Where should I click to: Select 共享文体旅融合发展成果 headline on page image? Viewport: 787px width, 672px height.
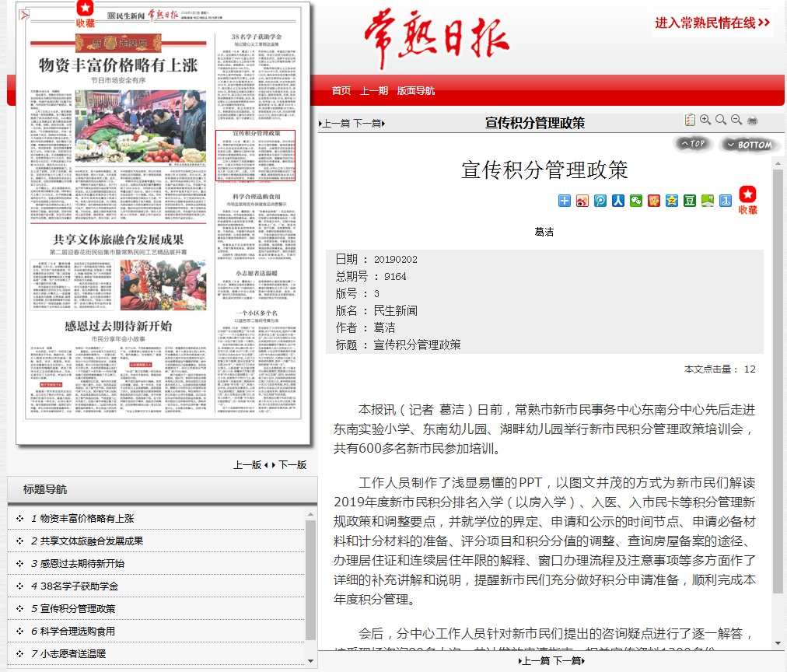pyautogui.click(x=118, y=240)
